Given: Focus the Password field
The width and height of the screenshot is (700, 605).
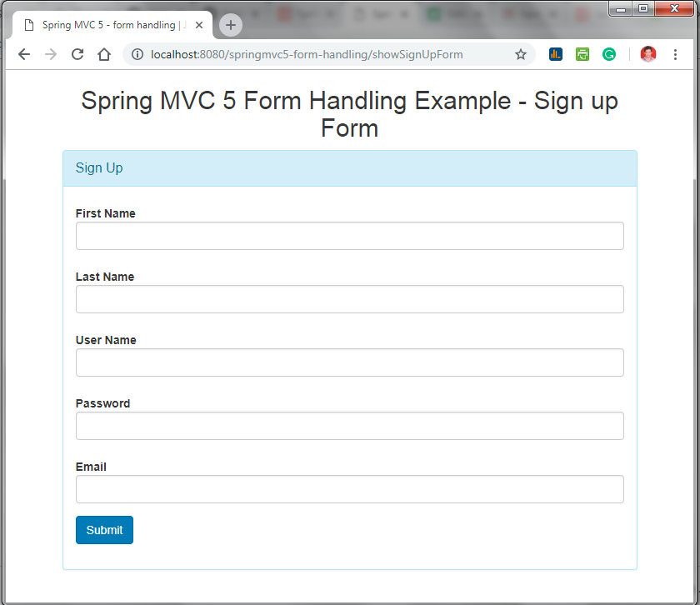Looking at the screenshot, I should coord(349,426).
